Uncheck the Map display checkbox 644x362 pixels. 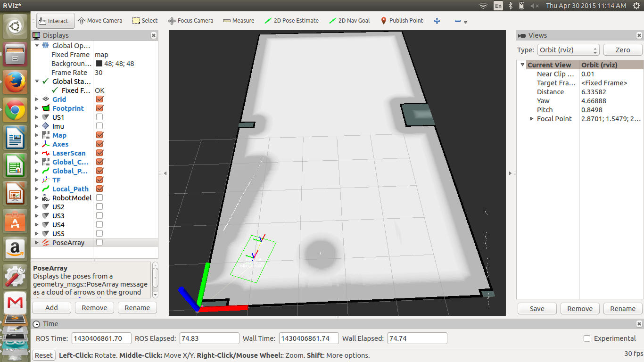tap(99, 135)
